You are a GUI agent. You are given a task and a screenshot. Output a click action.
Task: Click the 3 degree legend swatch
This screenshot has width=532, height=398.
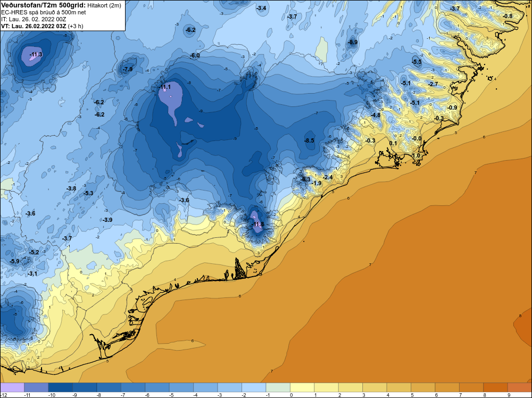375,387
